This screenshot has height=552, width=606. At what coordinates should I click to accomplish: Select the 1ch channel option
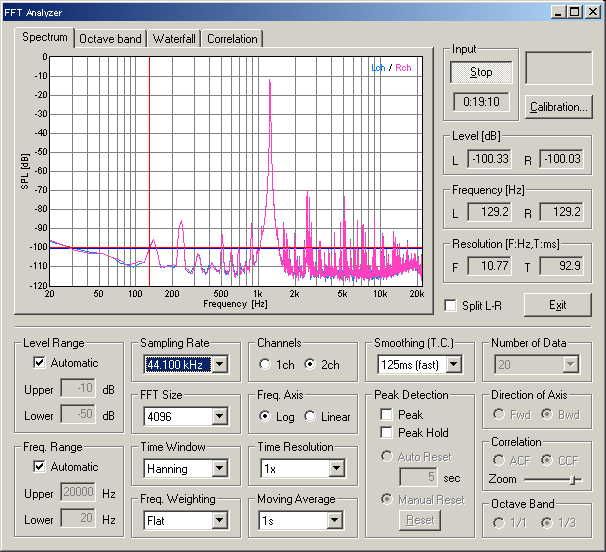265,365
